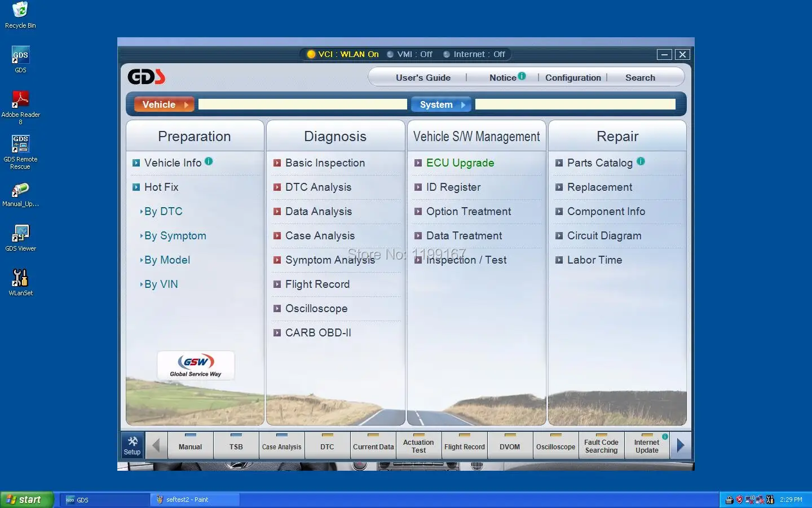Screen dimensions: 812x508
Task: Open the Search menu
Action: pyautogui.click(x=640, y=77)
